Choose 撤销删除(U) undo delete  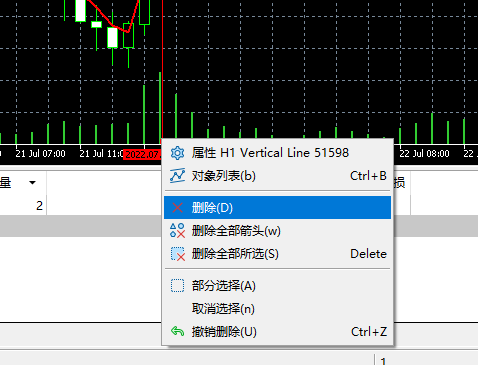pos(277,332)
